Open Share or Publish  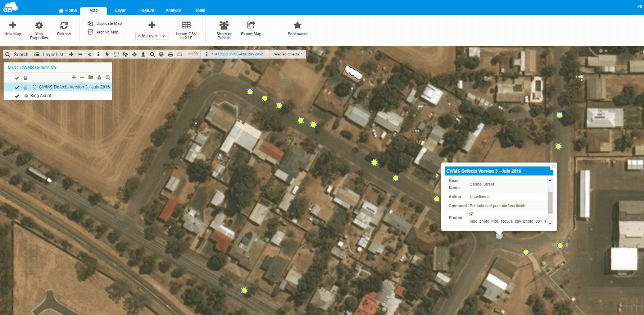[224, 25]
